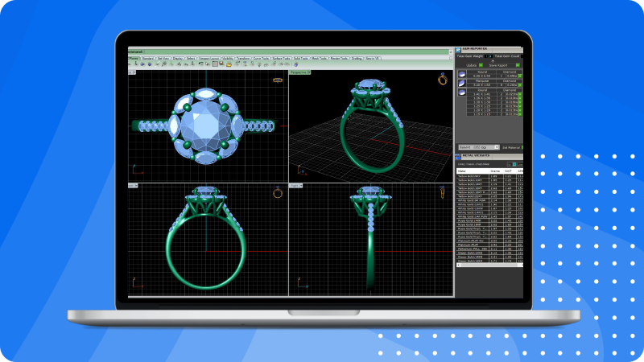Click the Grams column header
The height and width of the screenshot is (362, 644).
(495, 171)
